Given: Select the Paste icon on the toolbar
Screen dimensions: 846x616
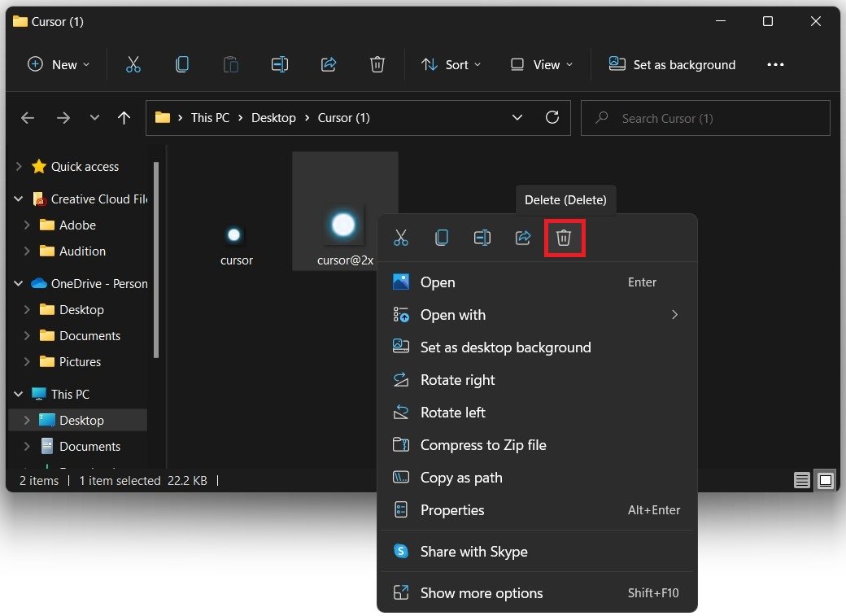Looking at the screenshot, I should [x=231, y=64].
